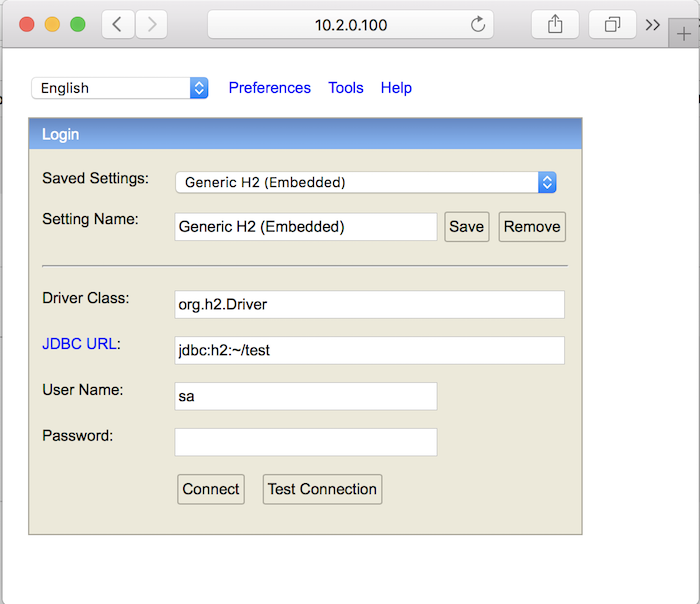The image size is (700, 604).
Task: Focus the JDBC URL input field
Action: [370, 350]
